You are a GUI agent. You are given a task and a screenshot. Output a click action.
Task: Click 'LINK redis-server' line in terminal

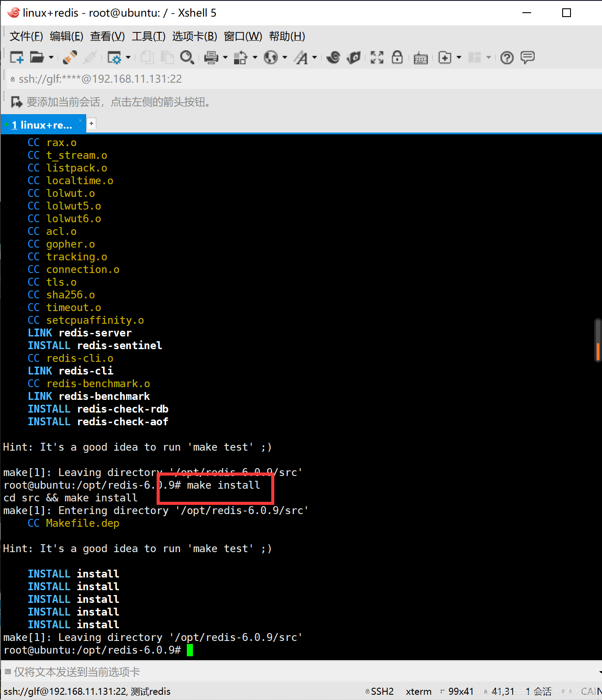[80, 333]
